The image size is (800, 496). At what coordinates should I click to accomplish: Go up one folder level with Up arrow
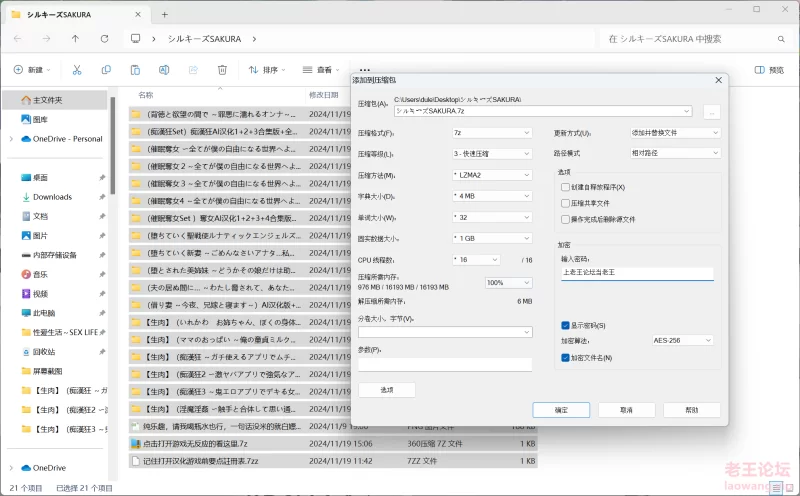point(76,39)
